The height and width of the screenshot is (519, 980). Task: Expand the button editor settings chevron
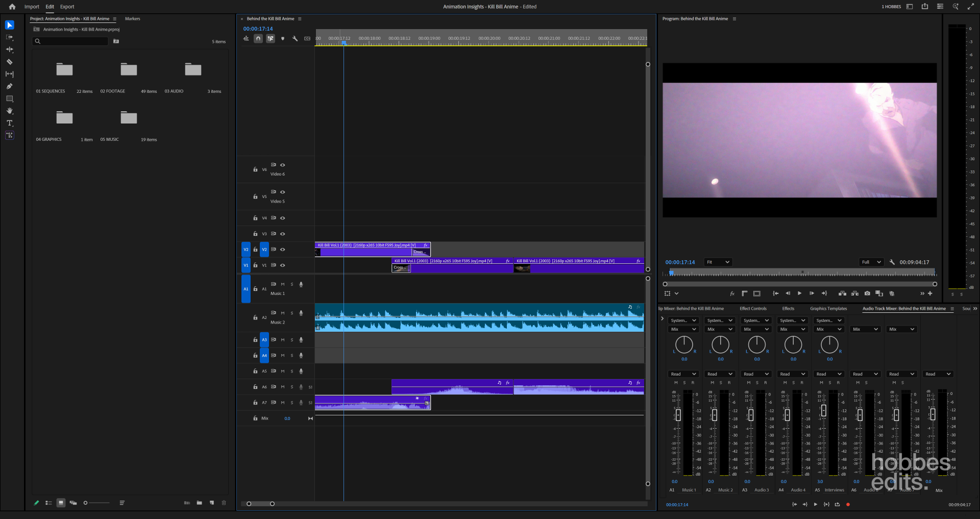tap(677, 293)
